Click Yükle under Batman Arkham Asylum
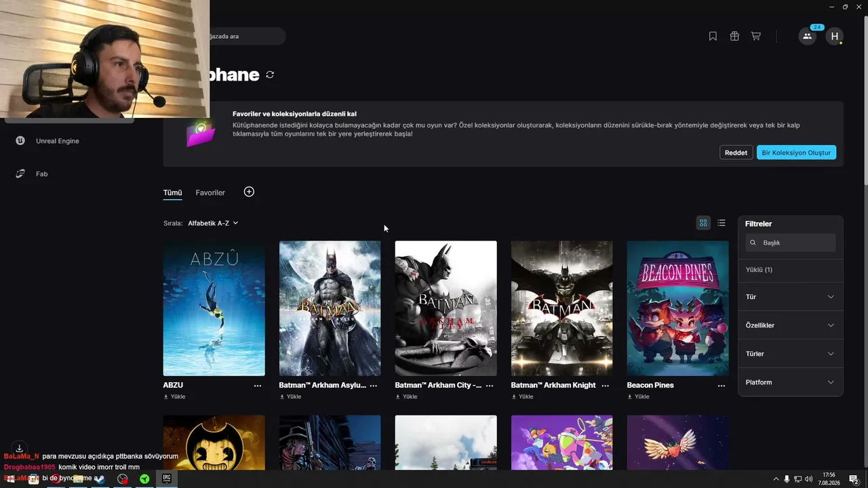 click(291, 396)
